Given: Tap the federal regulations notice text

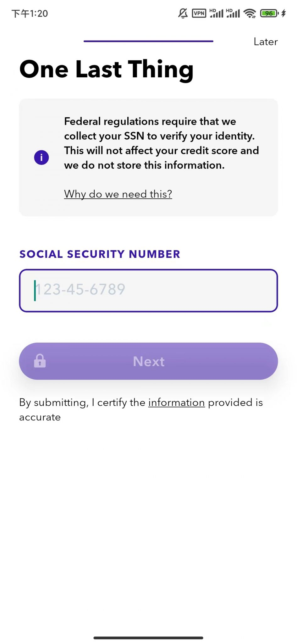Looking at the screenshot, I should [x=161, y=143].
